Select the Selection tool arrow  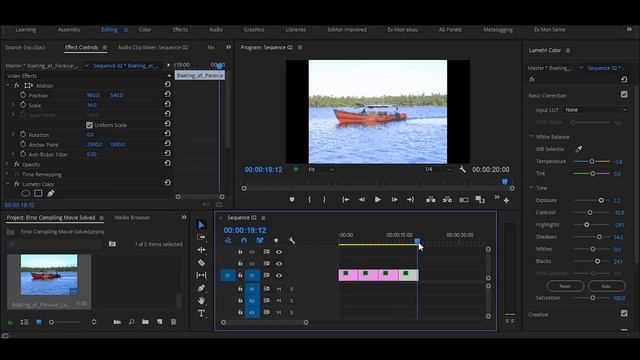pos(201,225)
